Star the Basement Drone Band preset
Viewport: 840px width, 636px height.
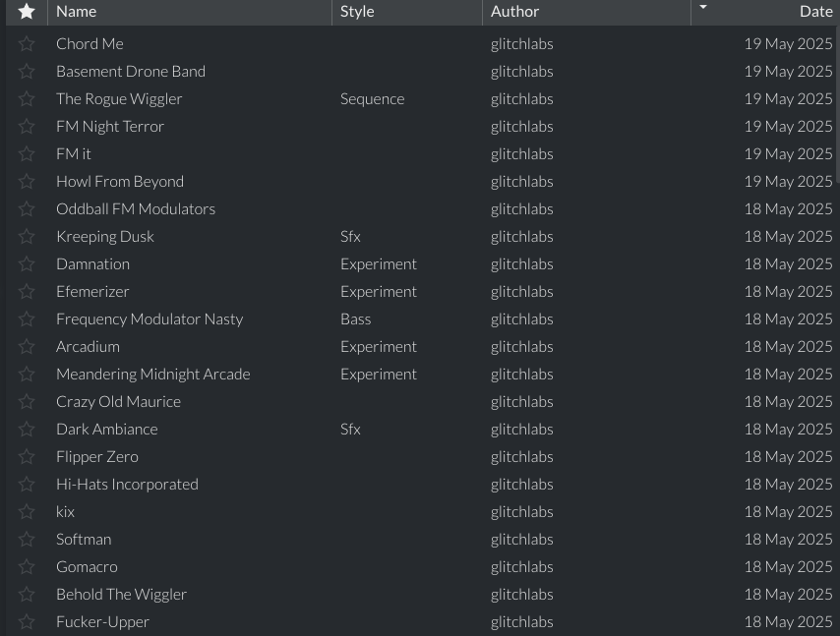pos(27,72)
